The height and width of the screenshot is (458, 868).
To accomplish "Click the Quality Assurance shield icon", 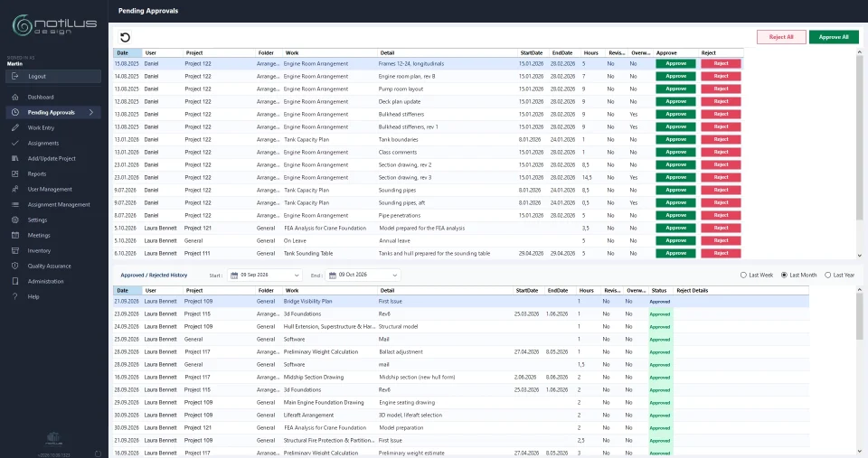I will pyautogui.click(x=15, y=266).
